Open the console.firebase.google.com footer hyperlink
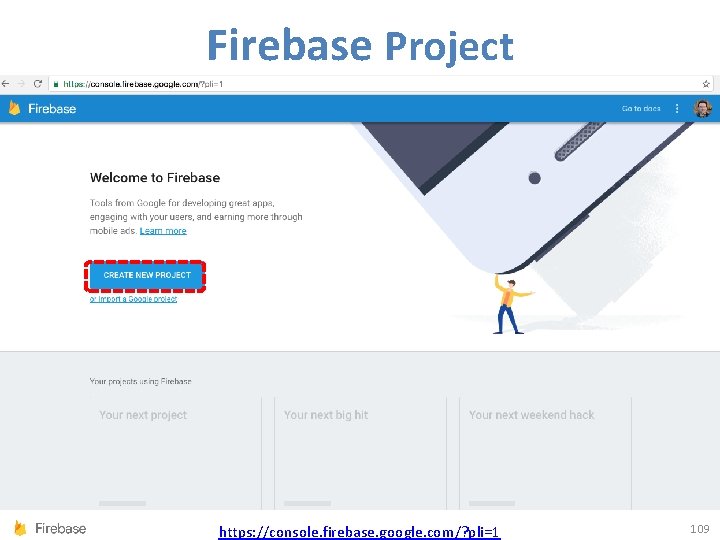Screen dimensions: 720x540 (x=359, y=532)
